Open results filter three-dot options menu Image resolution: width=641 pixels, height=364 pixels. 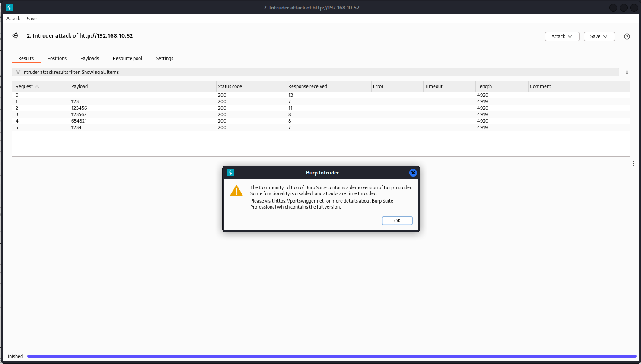[627, 72]
